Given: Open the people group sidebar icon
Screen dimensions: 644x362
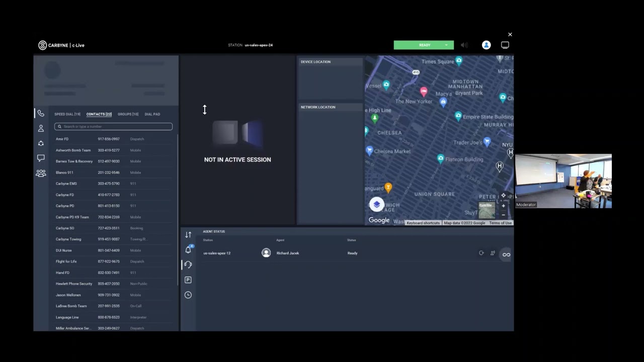Looking at the screenshot, I should point(41,173).
